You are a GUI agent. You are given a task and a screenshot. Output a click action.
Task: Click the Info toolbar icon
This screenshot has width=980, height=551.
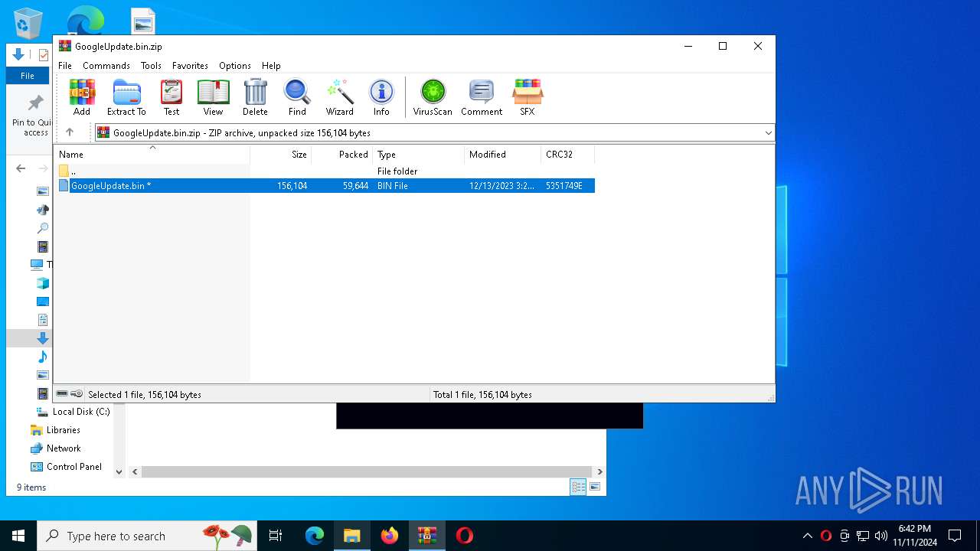point(381,97)
